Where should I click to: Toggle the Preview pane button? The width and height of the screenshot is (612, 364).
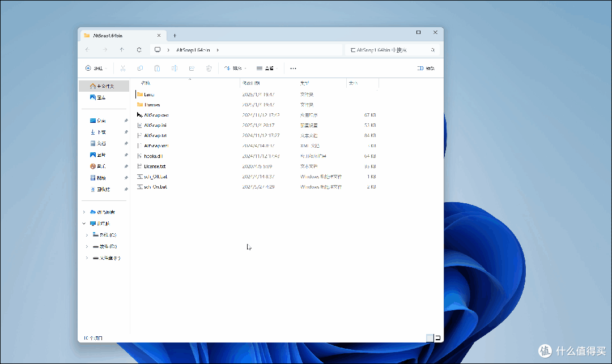pos(426,68)
